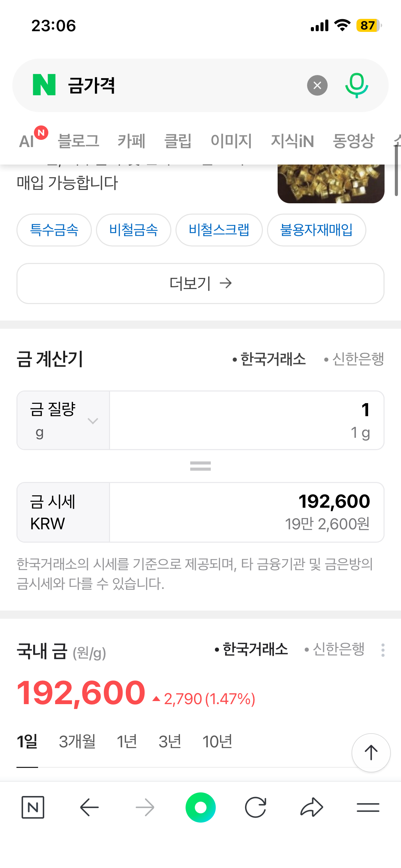Tap the green circle center button
Screen dimensions: 401x868
click(200, 807)
